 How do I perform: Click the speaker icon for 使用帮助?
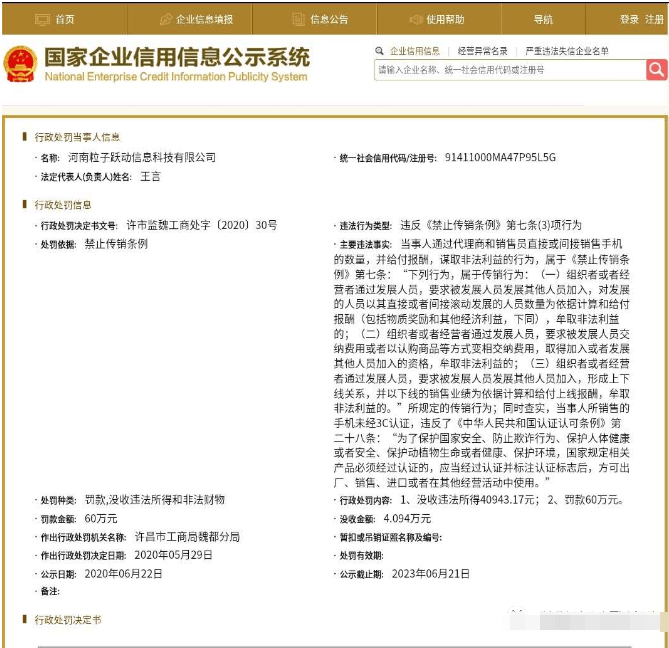415,19
